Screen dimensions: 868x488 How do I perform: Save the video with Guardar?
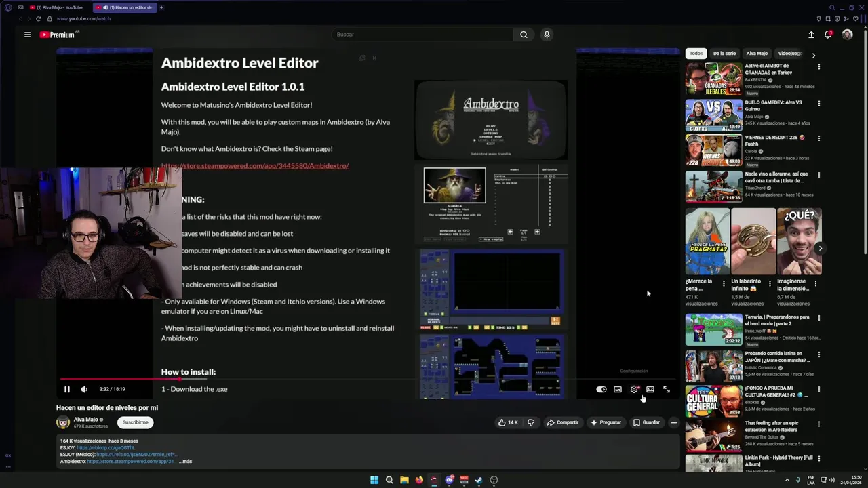(x=646, y=422)
